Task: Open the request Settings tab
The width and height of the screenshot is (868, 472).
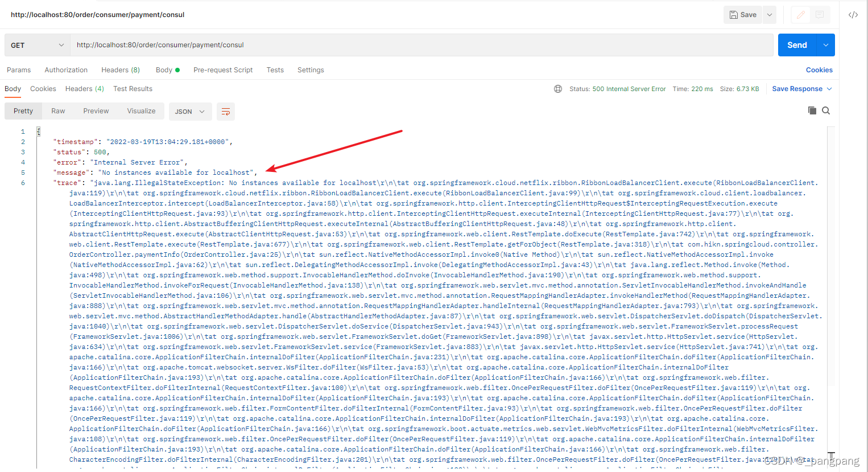Action: pyautogui.click(x=311, y=70)
